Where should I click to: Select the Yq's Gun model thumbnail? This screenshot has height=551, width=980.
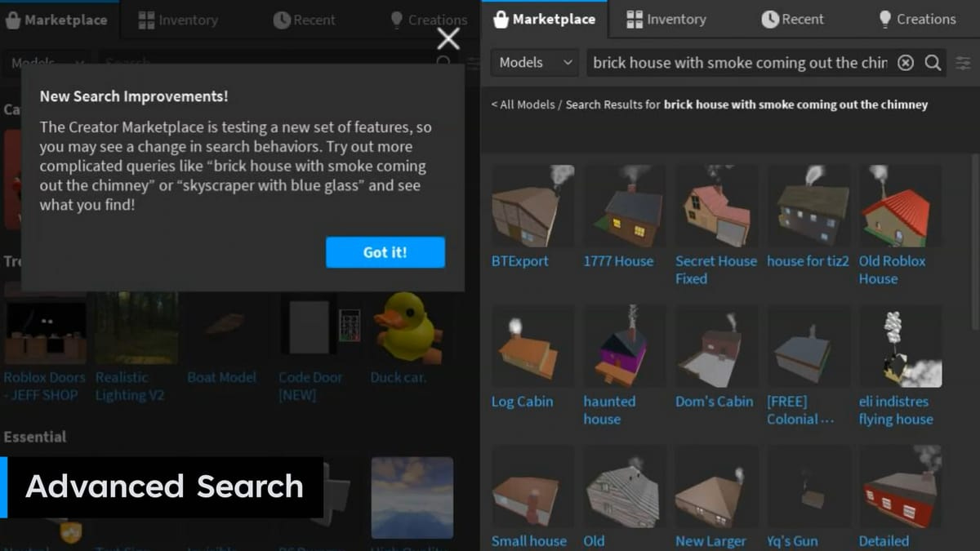[808, 486]
